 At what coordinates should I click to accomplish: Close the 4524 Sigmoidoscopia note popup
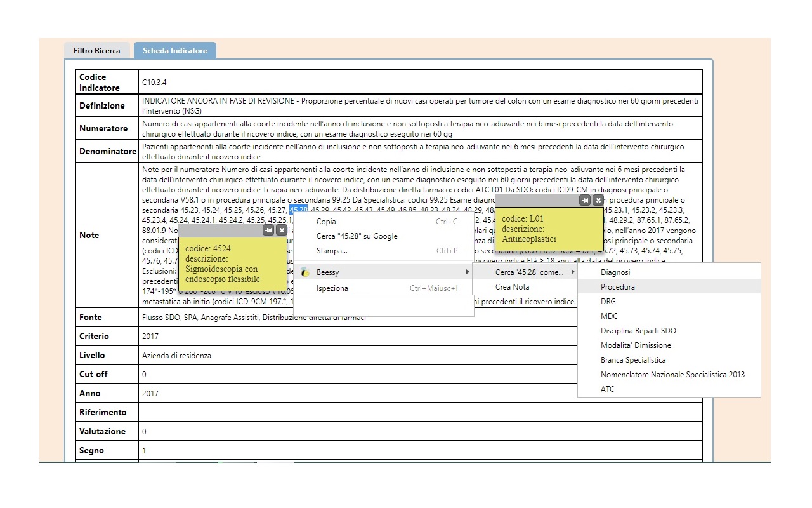click(x=282, y=231)
